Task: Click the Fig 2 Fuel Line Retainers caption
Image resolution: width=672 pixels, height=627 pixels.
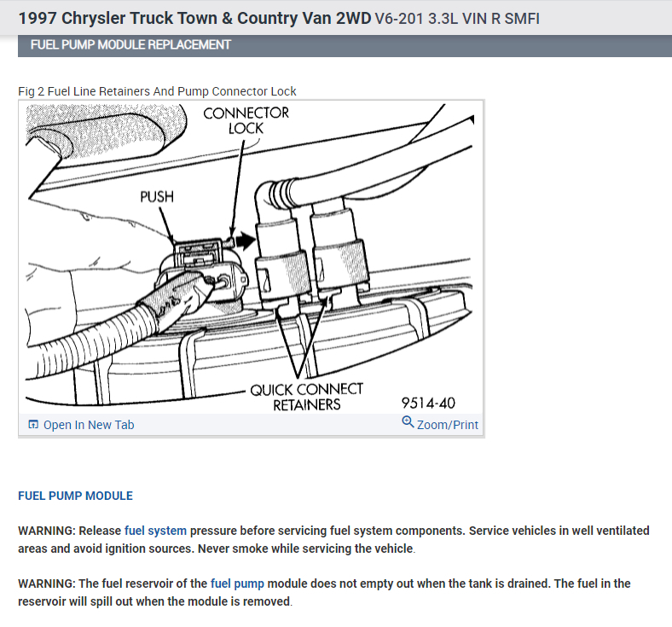Action: point(157,91)
